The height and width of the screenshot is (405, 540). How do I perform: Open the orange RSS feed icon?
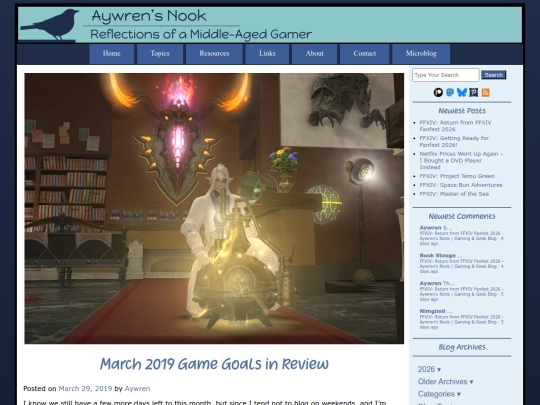(x=486, y=92)
